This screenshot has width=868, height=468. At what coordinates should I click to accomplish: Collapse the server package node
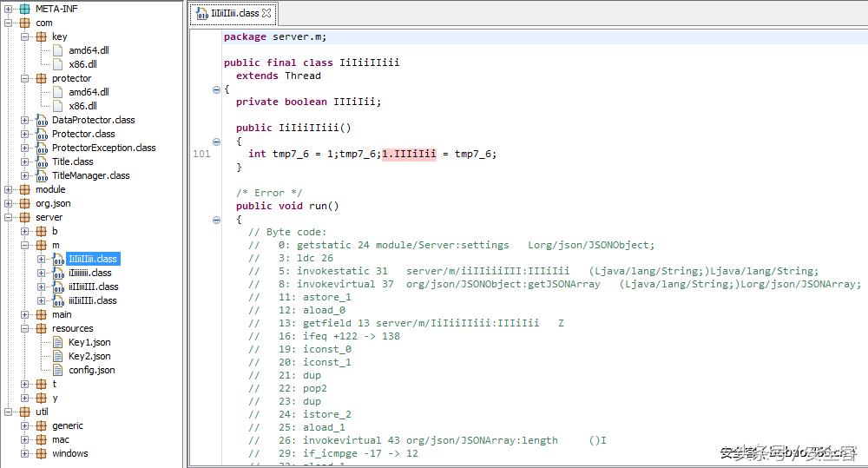click(9, 217)
